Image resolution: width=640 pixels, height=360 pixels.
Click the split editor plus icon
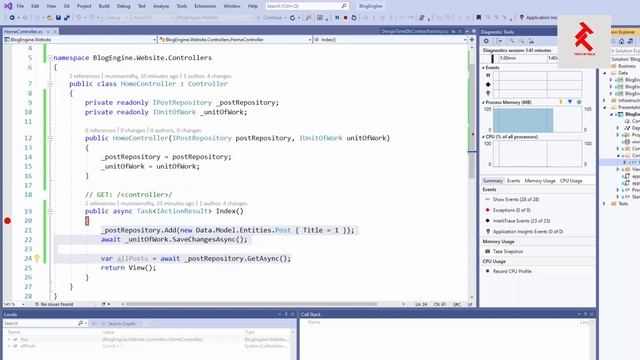[x=472, y=40]
